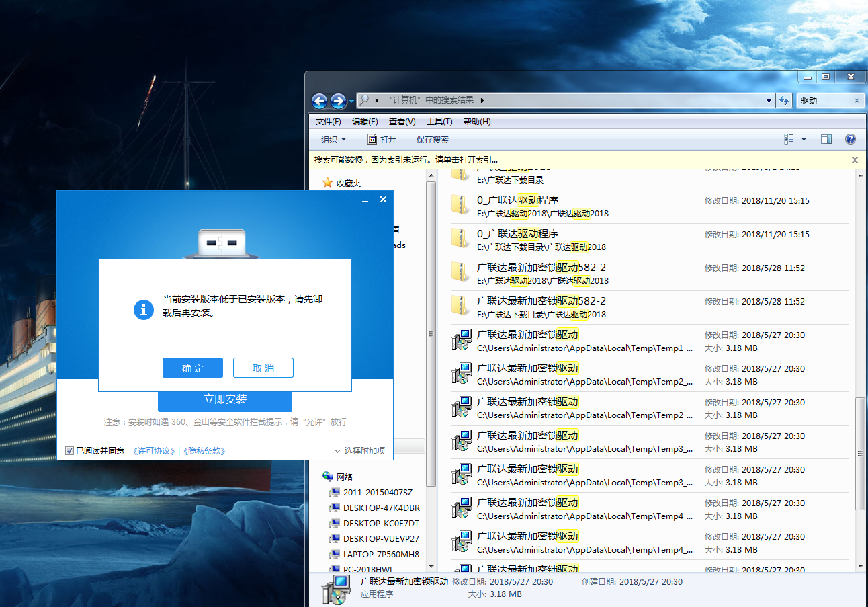This screenshot has width=868, height=607.
Task: Go forward in the Explorer window
Action: (339, 101)
